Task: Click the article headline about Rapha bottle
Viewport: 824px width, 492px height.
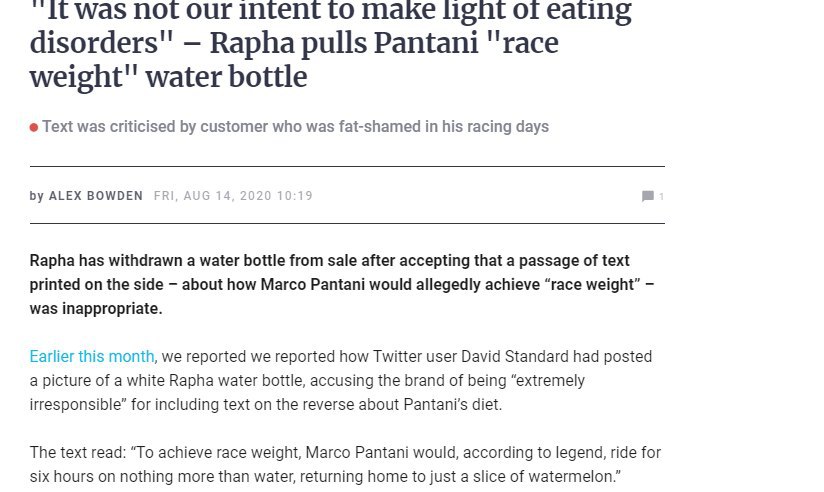Action: 331,44
